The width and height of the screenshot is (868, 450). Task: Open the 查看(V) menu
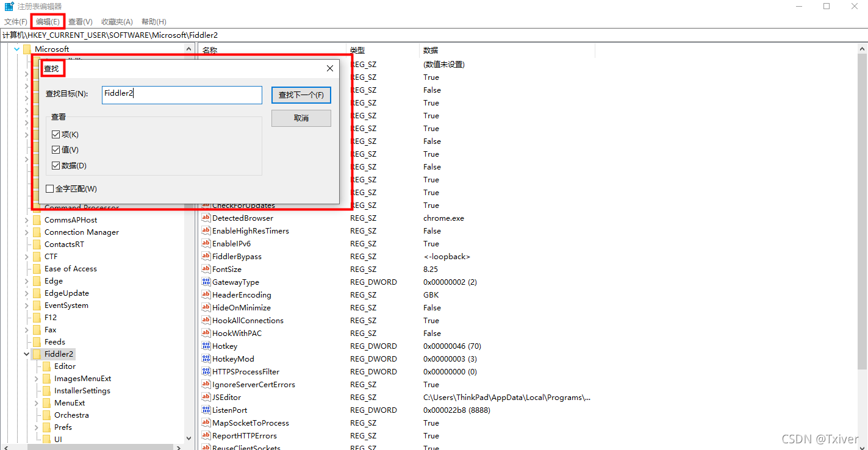(x=81, y=21)
